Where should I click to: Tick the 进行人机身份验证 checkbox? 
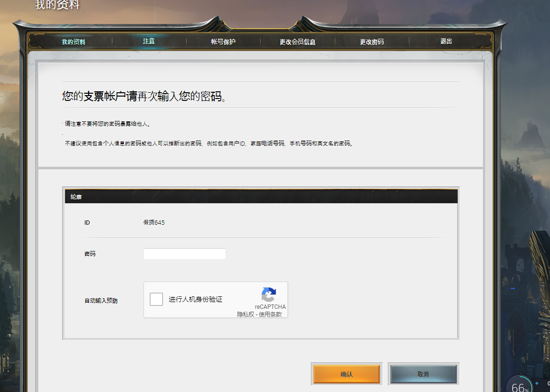pyautogui.click(x=156, y=299)
